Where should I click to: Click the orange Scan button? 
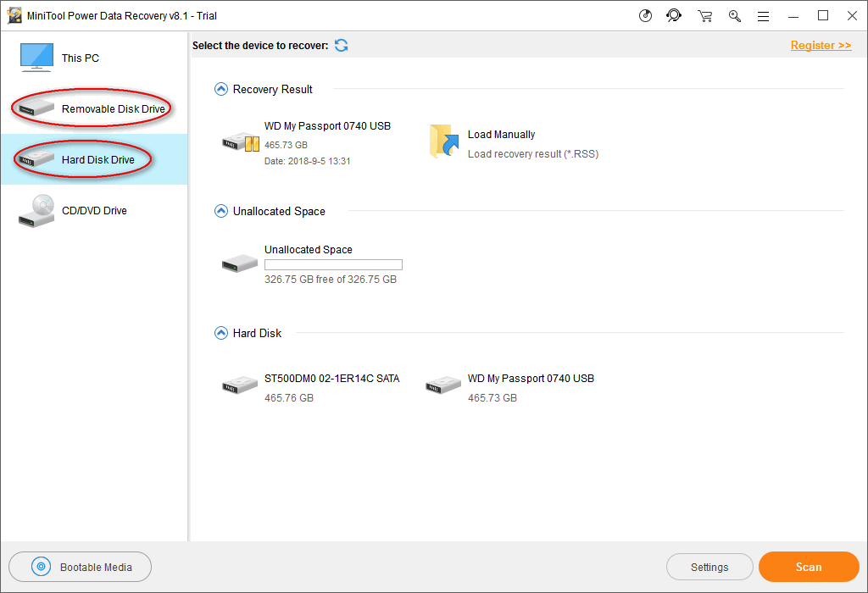point(808,568)
